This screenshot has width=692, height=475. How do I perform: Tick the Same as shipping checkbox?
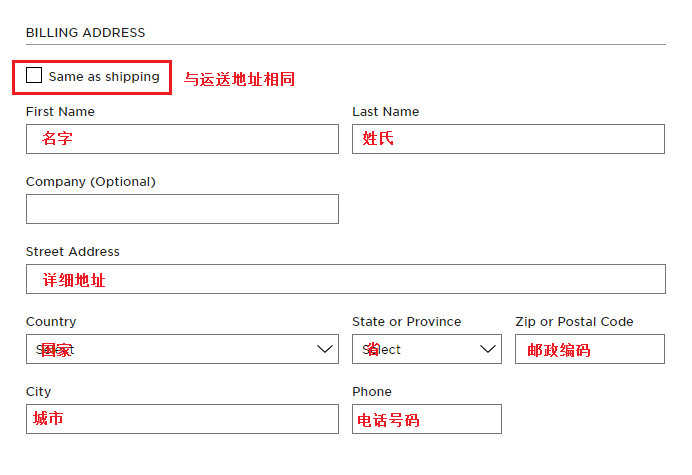(x=35, y=76)
